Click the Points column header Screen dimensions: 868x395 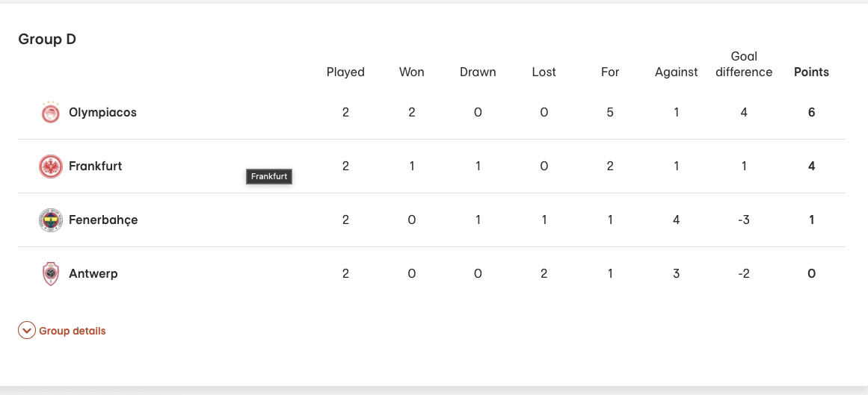pos(811,72)
